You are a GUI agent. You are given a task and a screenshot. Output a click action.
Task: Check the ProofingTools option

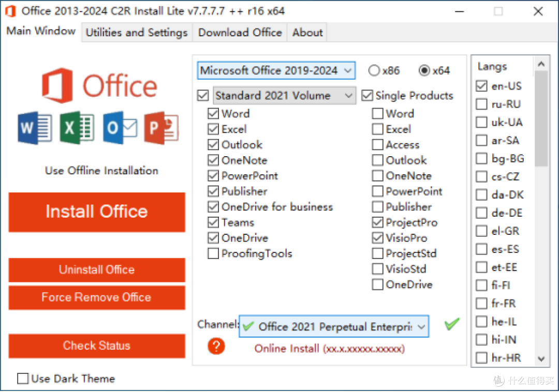coord(213,253)
